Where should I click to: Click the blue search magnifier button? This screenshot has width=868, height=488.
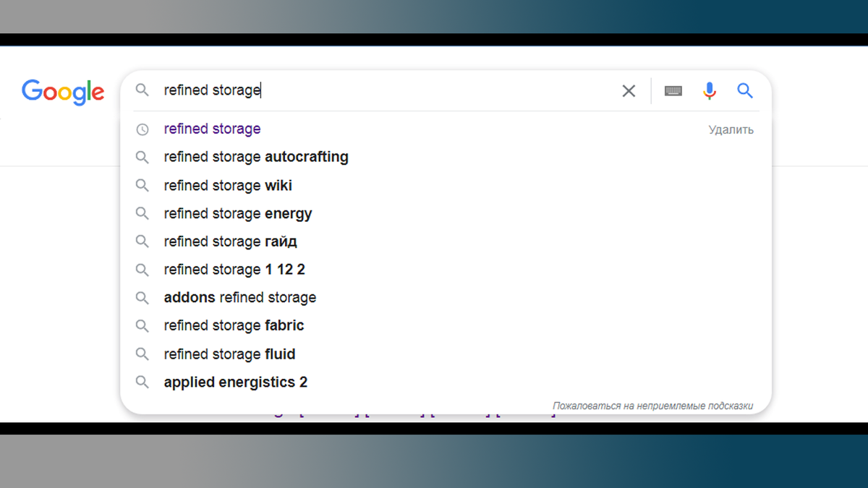(745, 91)
